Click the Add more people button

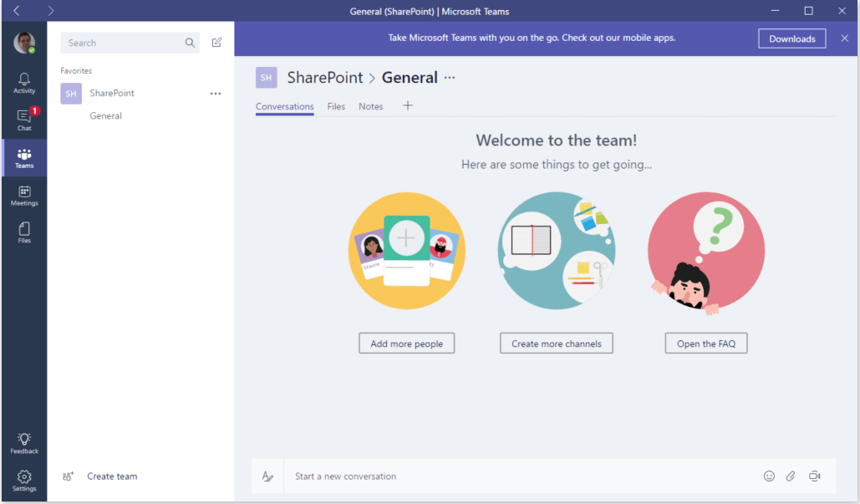click(406, 344)
